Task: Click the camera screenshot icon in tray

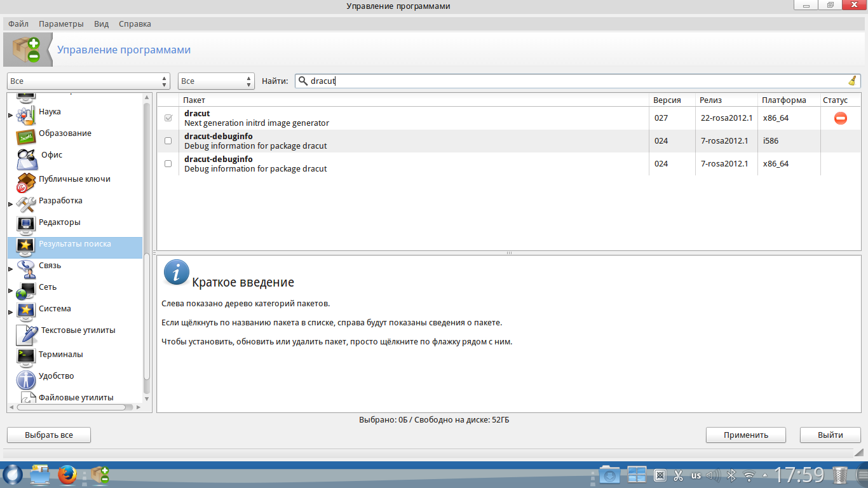Action: [x=609, y=475]
